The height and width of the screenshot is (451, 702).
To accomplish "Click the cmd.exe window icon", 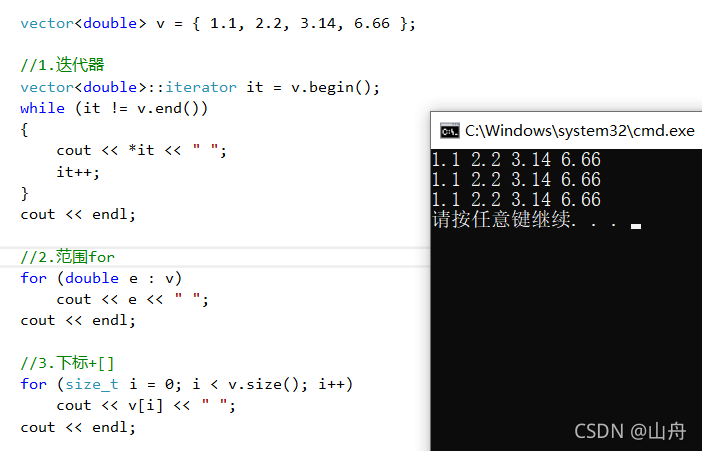I will (449, 131).
